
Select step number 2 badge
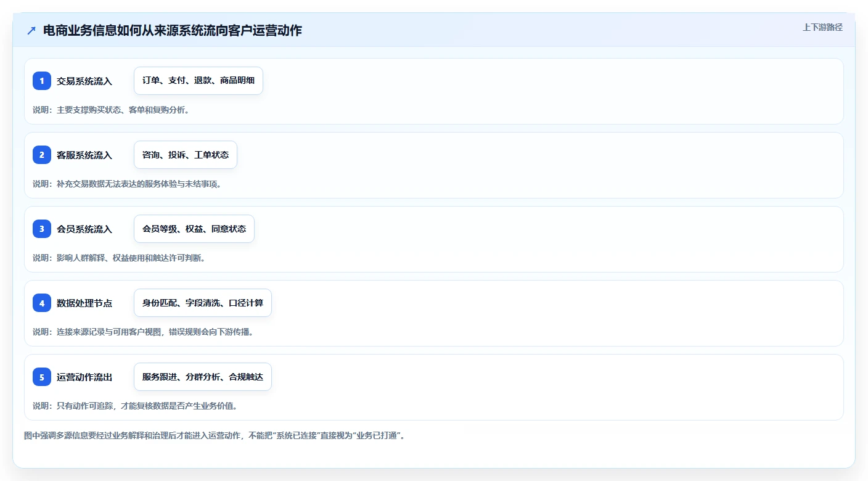42,155
